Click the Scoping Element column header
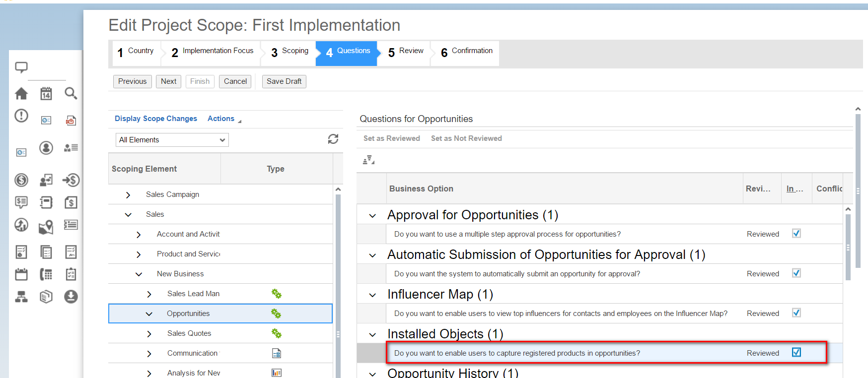The width and height of the screenshot is (868, 378). click(164, 169)
